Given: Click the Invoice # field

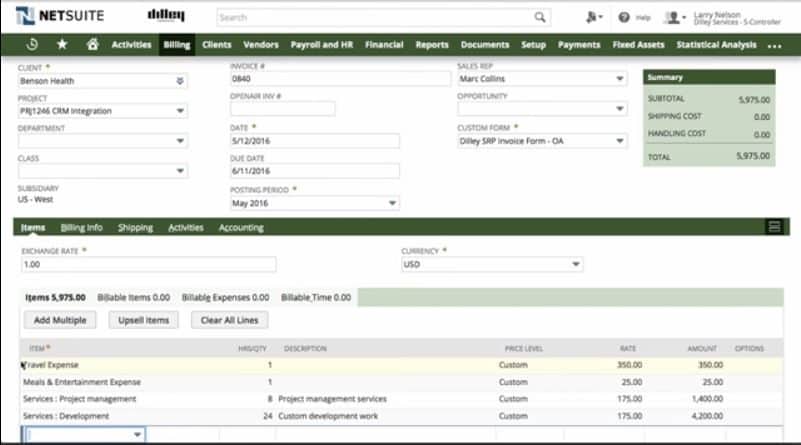Looking at the screenshot, I should [340, 79].
